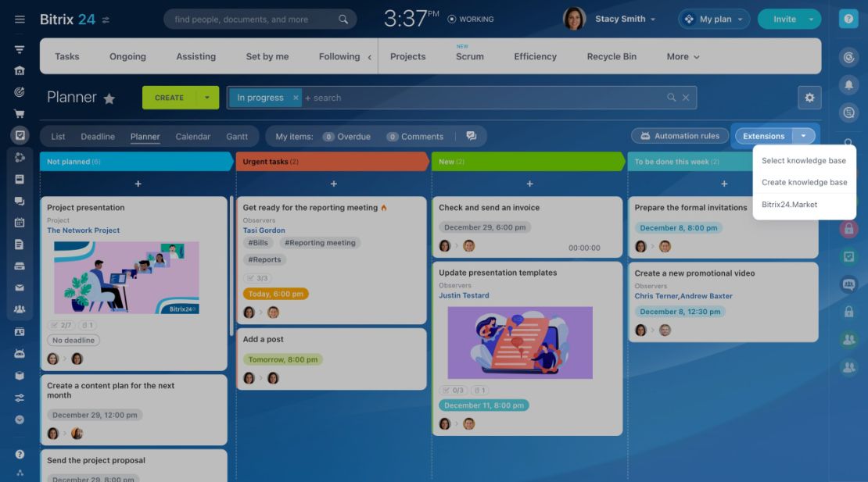Toggle the Overdue items filter
Image resolution: width=868 pixels, height=482 pixels.
[347, 137]
